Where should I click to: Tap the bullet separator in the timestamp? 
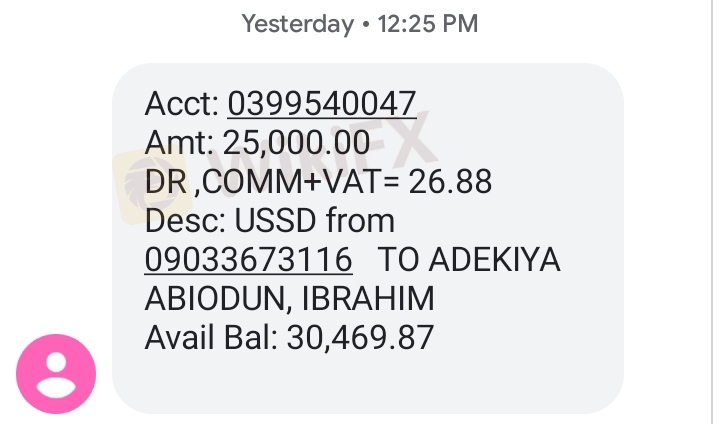[x=365, y=24]
